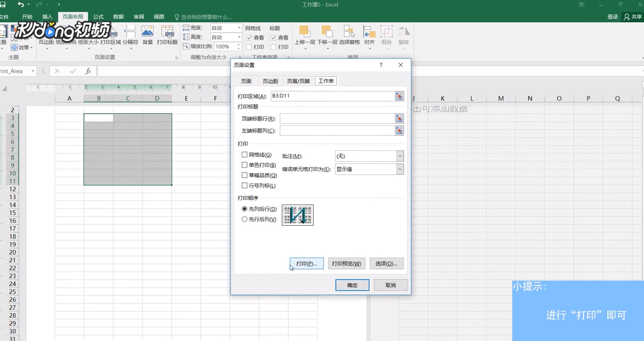Click the formula bar confirm checkmark icon
The width and height of the screenshot is (644, 341).
[73, 71]
